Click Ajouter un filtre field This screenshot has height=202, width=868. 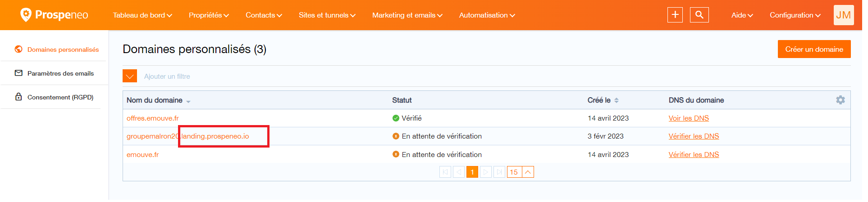[x=167, y=76]
